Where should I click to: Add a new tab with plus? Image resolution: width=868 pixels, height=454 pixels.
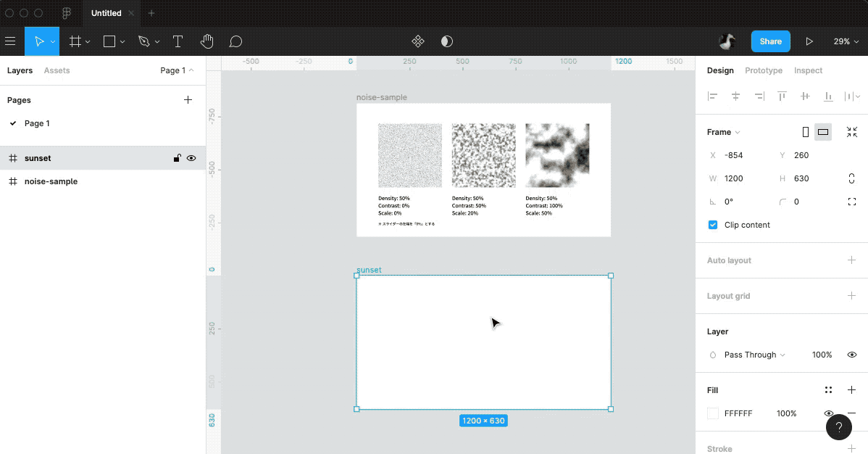(151, 13)
